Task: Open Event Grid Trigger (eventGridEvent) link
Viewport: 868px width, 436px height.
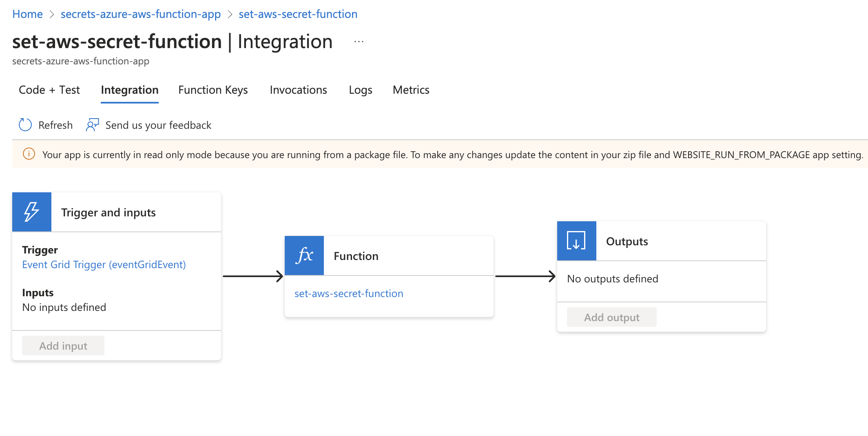Action: (104, 264)
